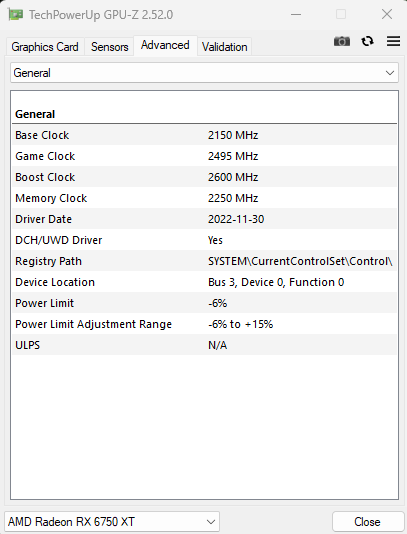
Task: Click the 2495 MHz value
Action: tap(233, 156)
